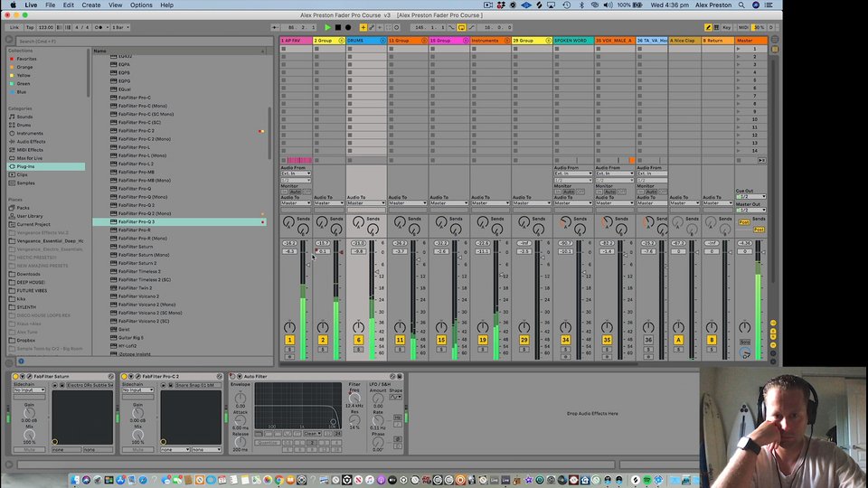The height and width of the screenshot is (488, 868).
Task: Click FabFilter Saturn Gain knob
Action: (29, 413)
